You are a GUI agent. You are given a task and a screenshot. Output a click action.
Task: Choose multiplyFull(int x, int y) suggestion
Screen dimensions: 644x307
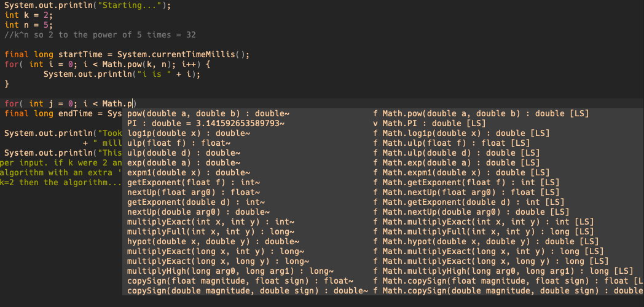pyautogui.click(x=383, y=232)
